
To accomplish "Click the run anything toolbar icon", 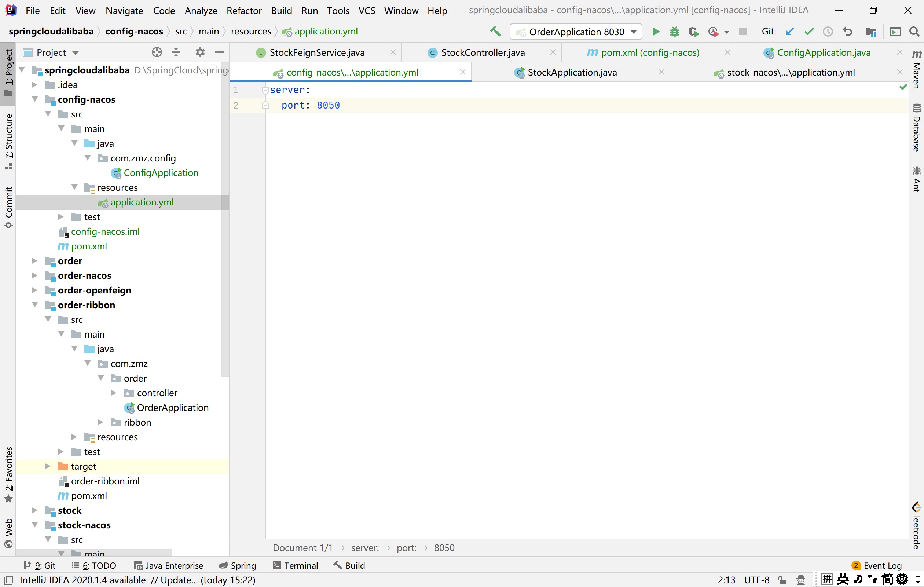I will click(895, 32).
